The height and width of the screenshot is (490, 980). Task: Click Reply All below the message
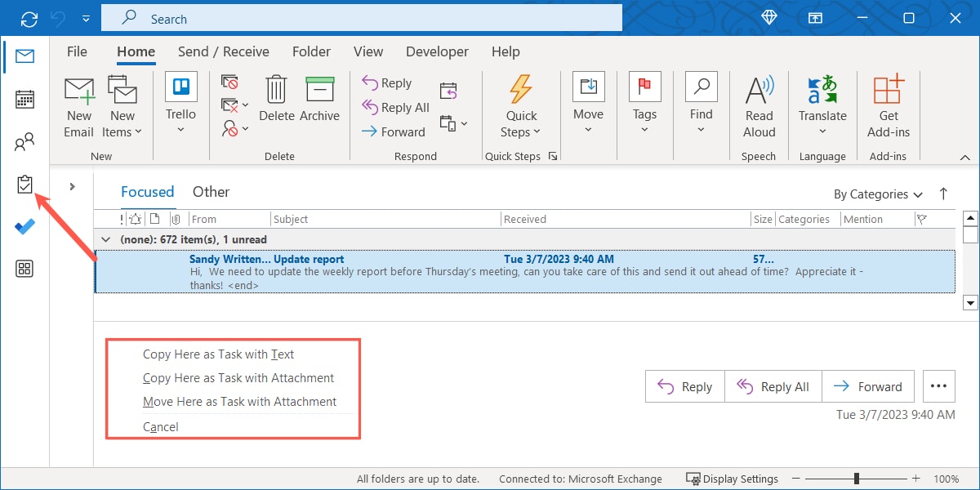pos(773,385)
